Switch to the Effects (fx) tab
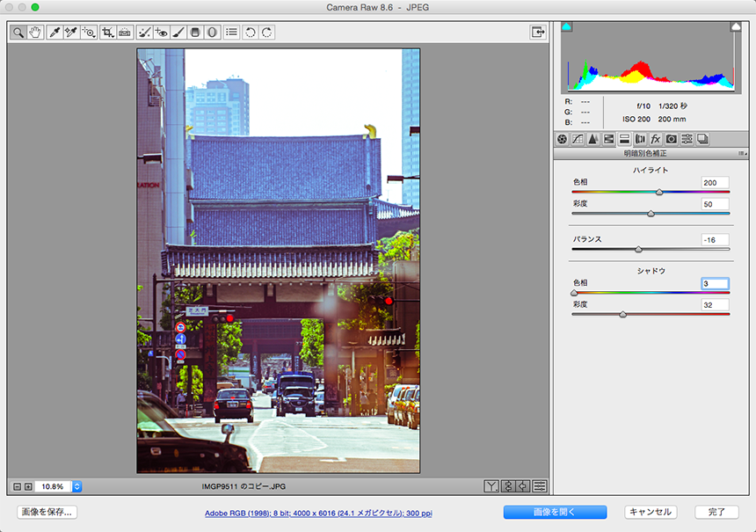Viewport: 756px width, 532px height. click(x=655, y=139)
